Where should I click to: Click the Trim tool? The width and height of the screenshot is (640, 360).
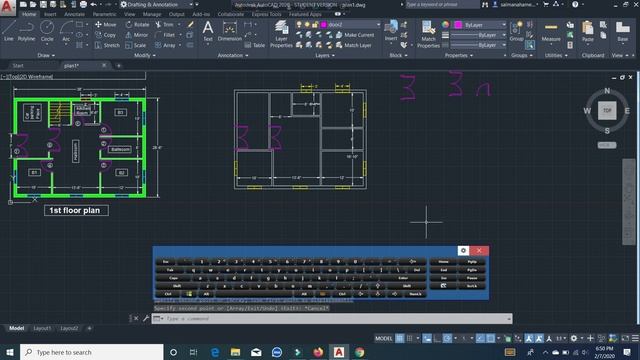tap(164, 24)
